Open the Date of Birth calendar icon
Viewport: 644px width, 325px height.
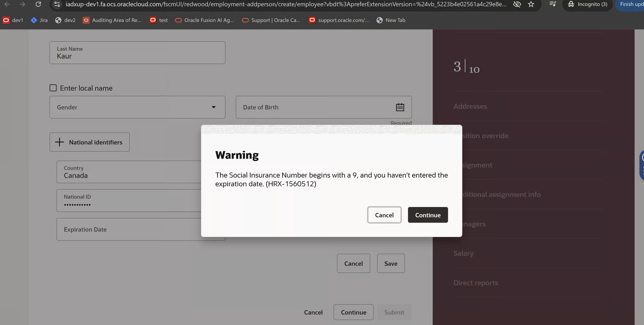tap(400, 107)
